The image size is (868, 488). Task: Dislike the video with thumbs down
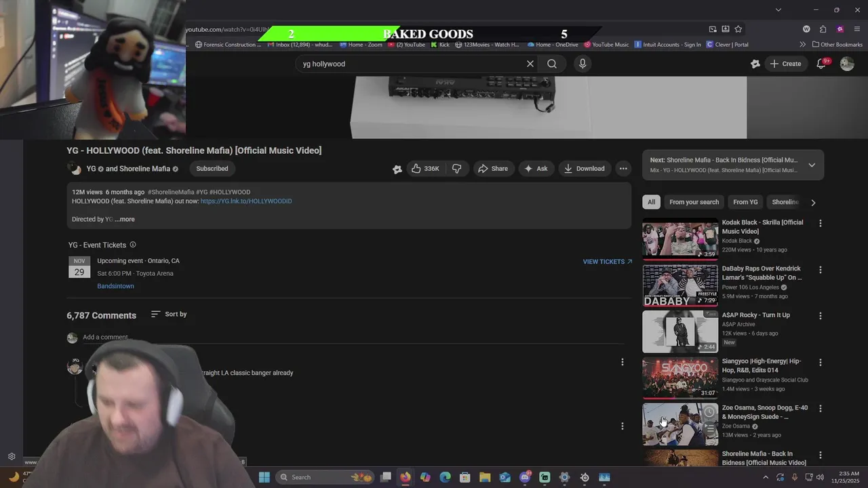pyautogui.click(x=457, y=169)
